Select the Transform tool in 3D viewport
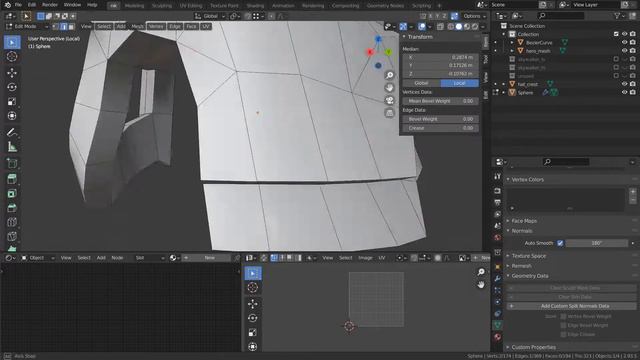 tap(12, 116)
